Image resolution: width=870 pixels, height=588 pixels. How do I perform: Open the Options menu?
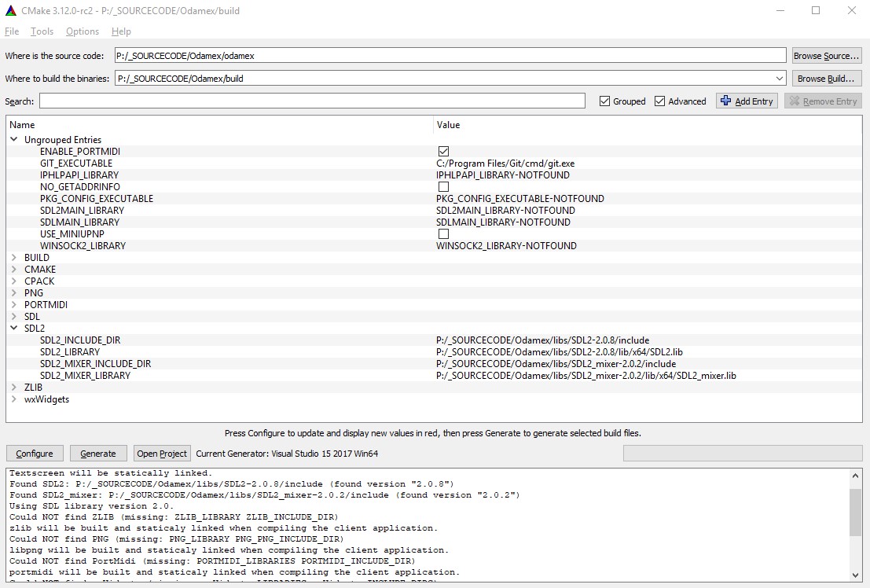82,31
